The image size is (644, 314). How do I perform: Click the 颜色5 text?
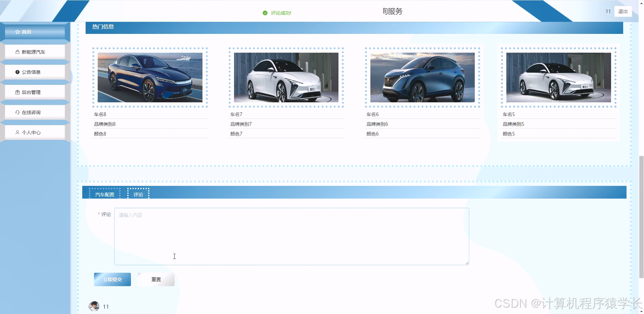(x=509, y=134)
